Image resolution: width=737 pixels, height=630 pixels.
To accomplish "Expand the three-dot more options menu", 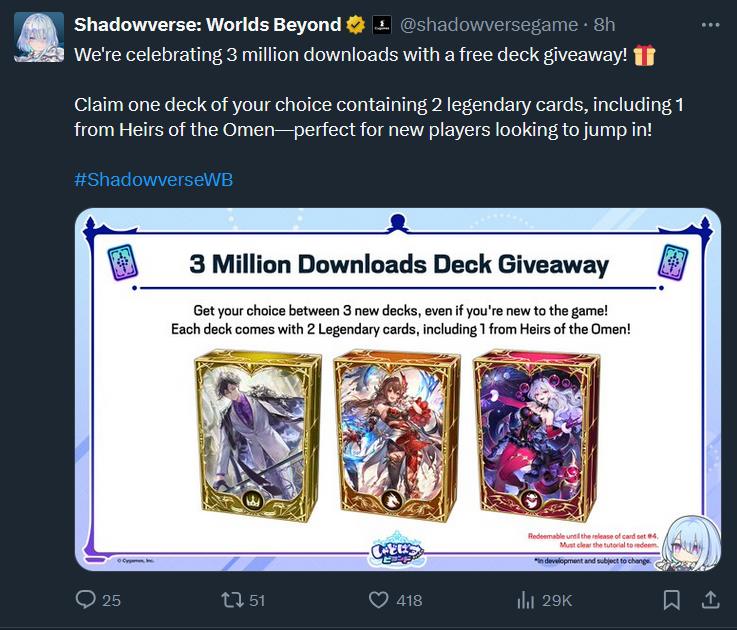I will [710, 25].
